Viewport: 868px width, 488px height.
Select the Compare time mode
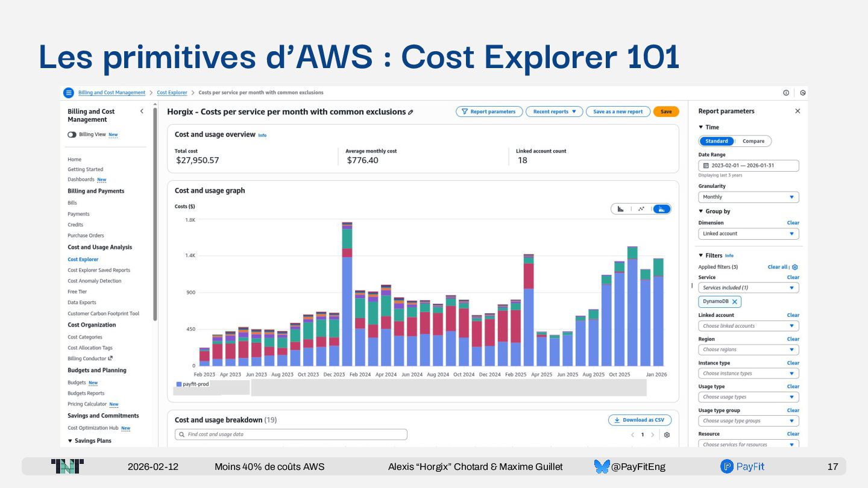(753, 141)
